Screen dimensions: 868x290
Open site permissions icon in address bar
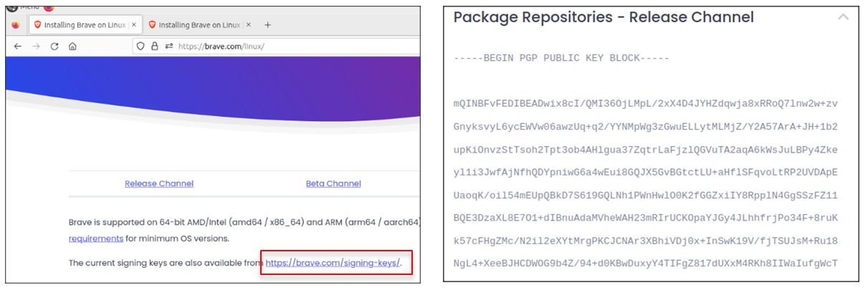168,46
